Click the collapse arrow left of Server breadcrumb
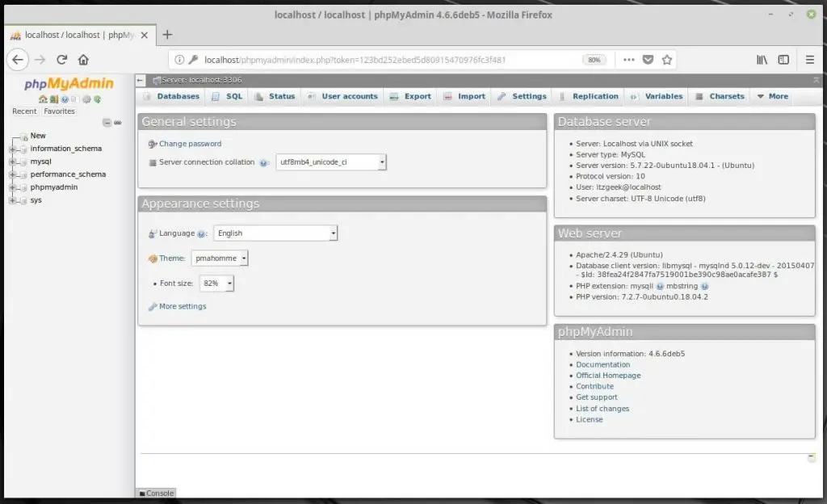Screen dimensions: 827x504 coord(141,80)
